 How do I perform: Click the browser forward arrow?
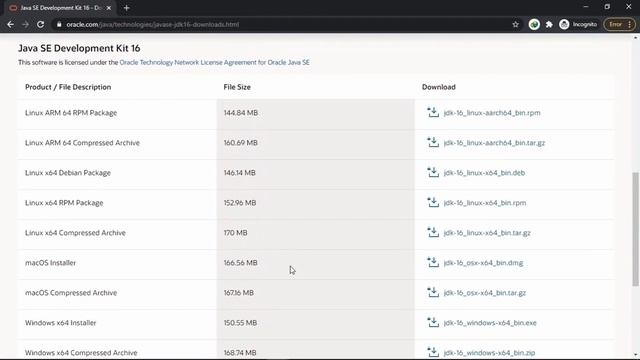tap(25, 24)
